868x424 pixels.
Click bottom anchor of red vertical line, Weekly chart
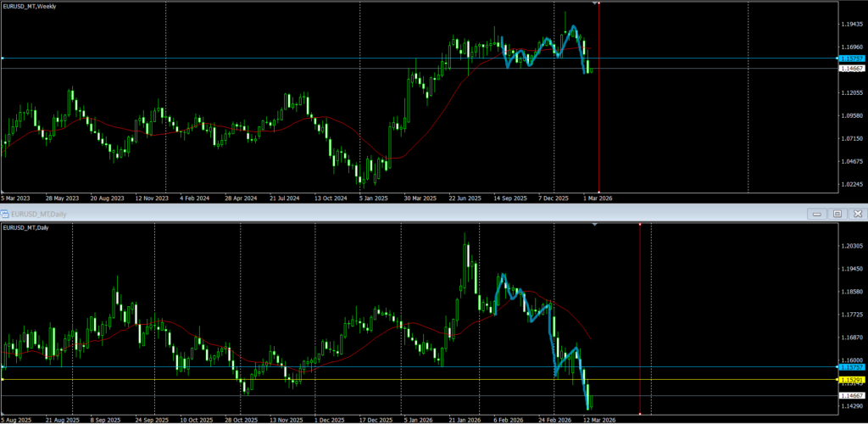coord(599,191)
